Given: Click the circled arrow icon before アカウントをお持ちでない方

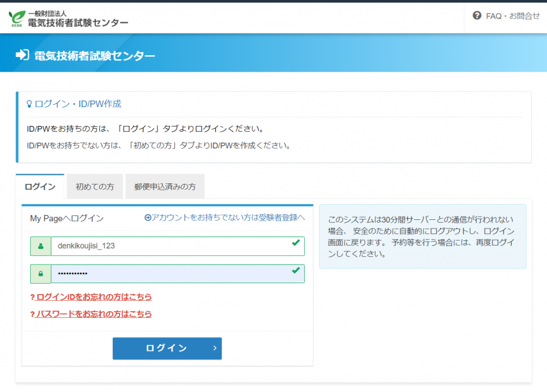Looking at the screenshot, I should click(148, 218).
